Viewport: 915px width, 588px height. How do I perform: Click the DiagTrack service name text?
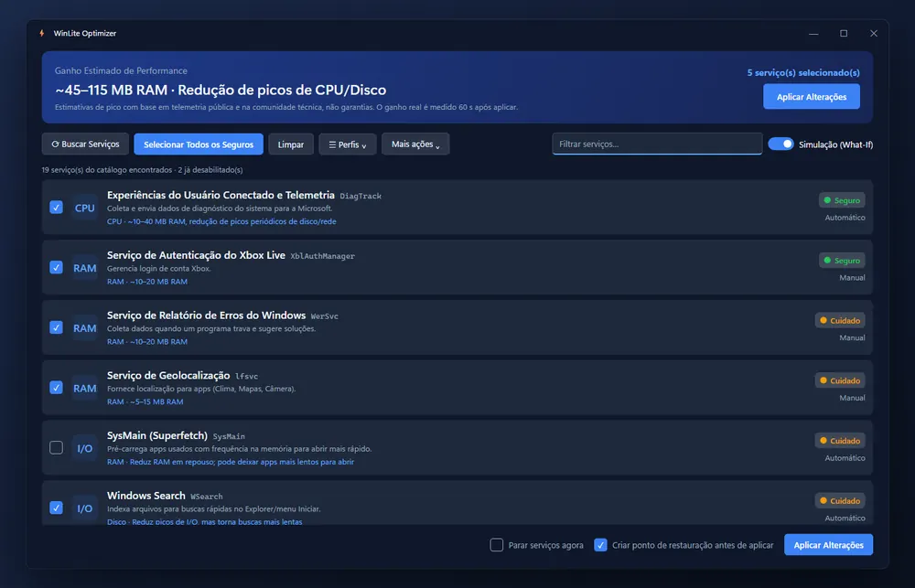click(x=361, y=196)
